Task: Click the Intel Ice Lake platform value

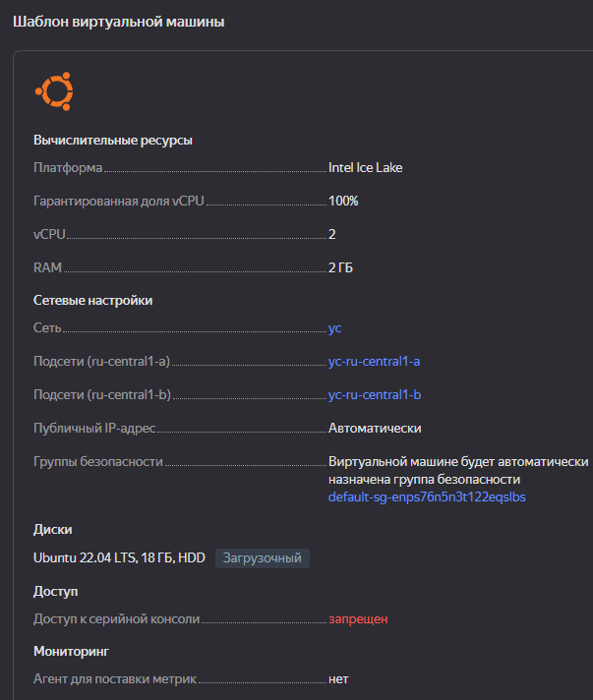Action: (x=365, y=167)
